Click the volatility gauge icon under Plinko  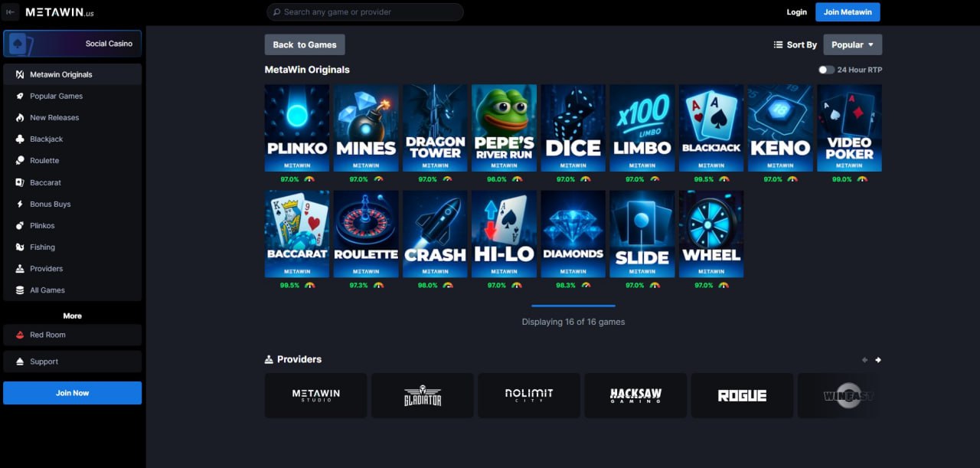(x=309, y=179)
